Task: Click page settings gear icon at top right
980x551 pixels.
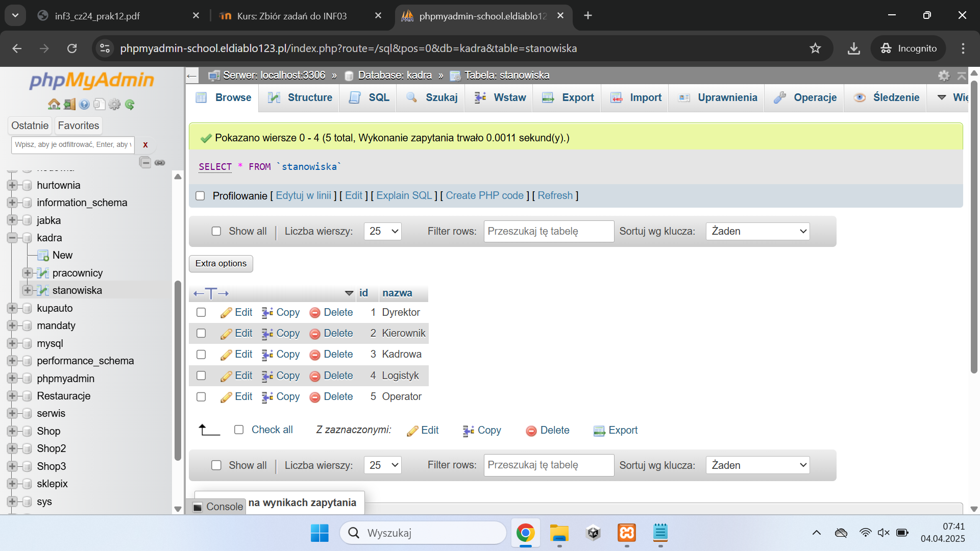Action: [x=944, y=76]
